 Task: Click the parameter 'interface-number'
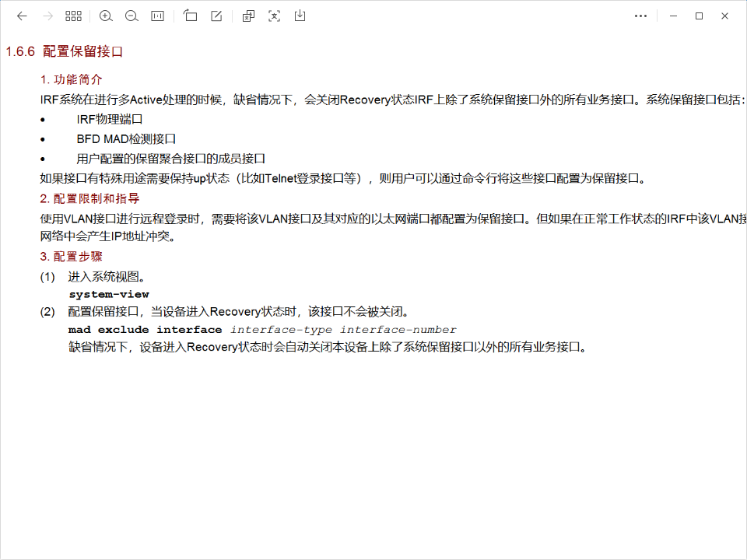click(x=398, y=330)
